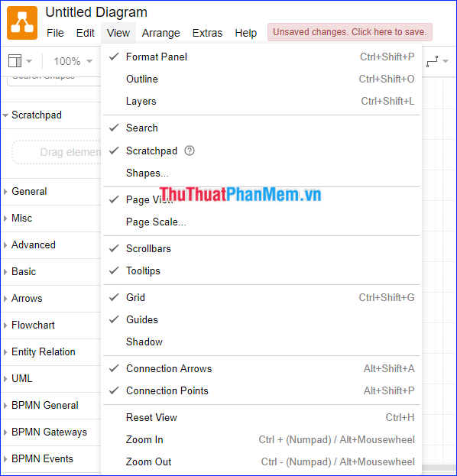Expand the Entity Relation section

51,351
